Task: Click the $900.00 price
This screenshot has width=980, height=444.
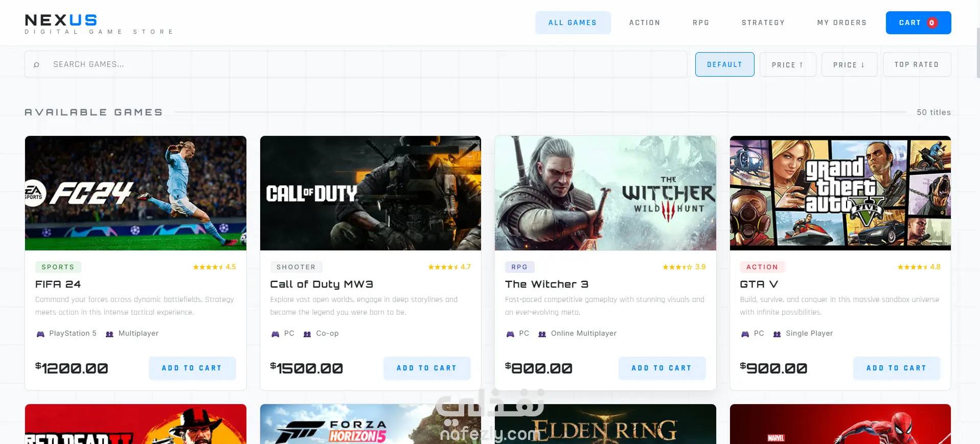Action: click(773, 368)
